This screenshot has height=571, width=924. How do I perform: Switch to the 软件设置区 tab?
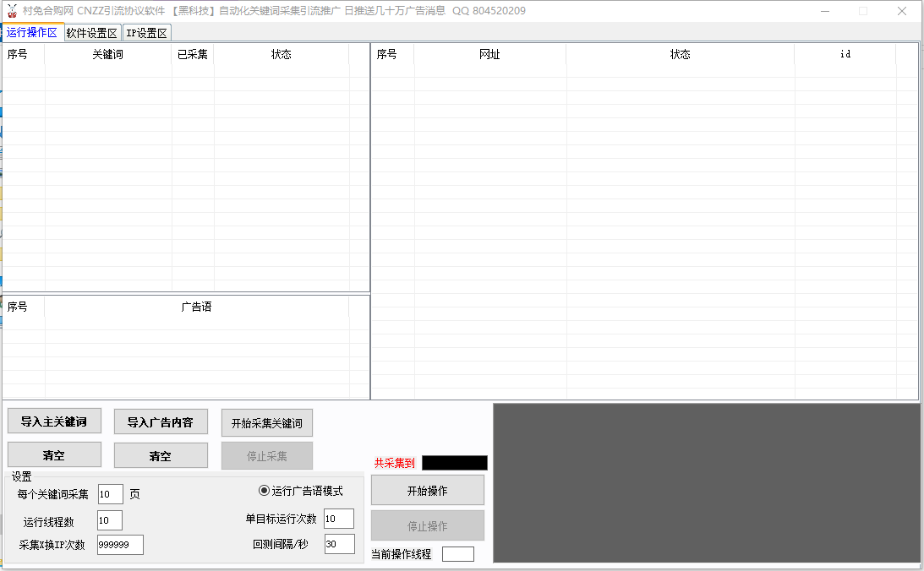click(91, 33)
